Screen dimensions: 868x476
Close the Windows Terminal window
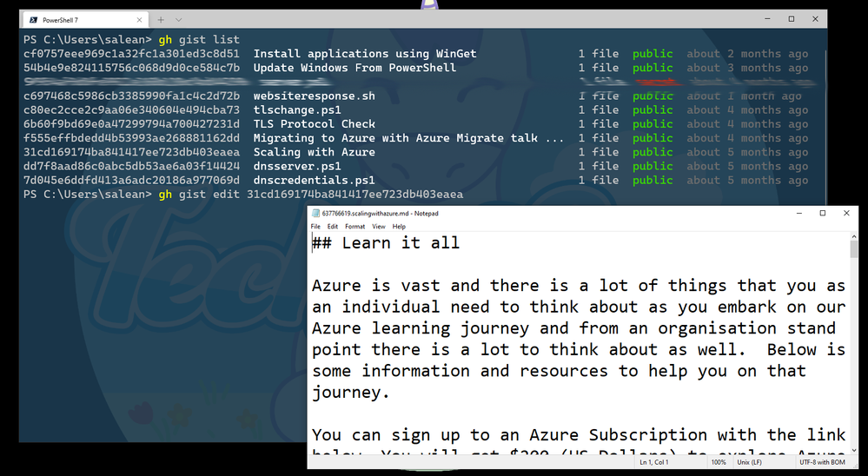coord(815,19)
